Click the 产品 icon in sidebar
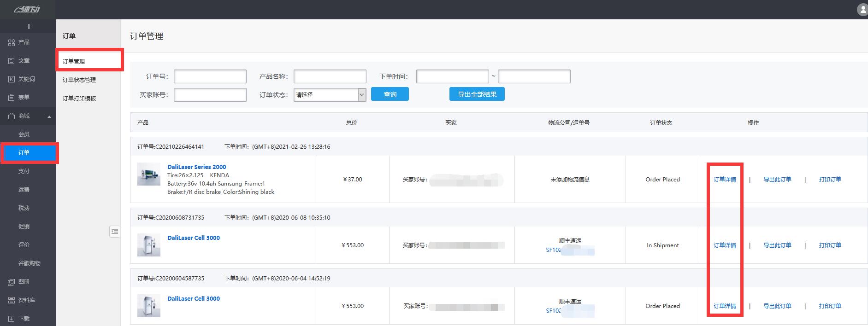The image size is (868, 326). 12,42
